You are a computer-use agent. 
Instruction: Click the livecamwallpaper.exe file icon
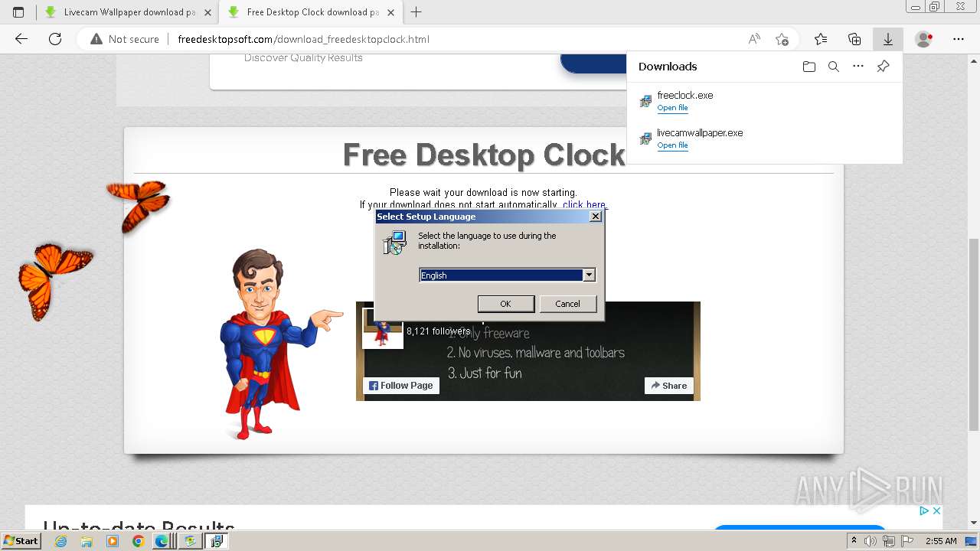(645, 139)
